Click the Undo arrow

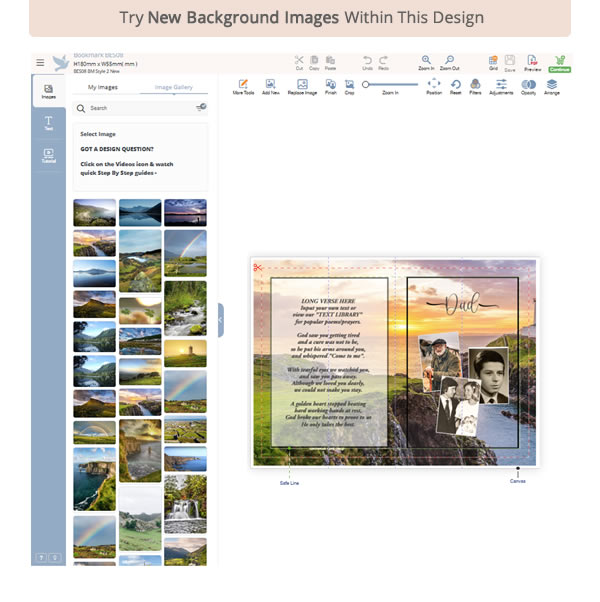(x=367, y=62)
